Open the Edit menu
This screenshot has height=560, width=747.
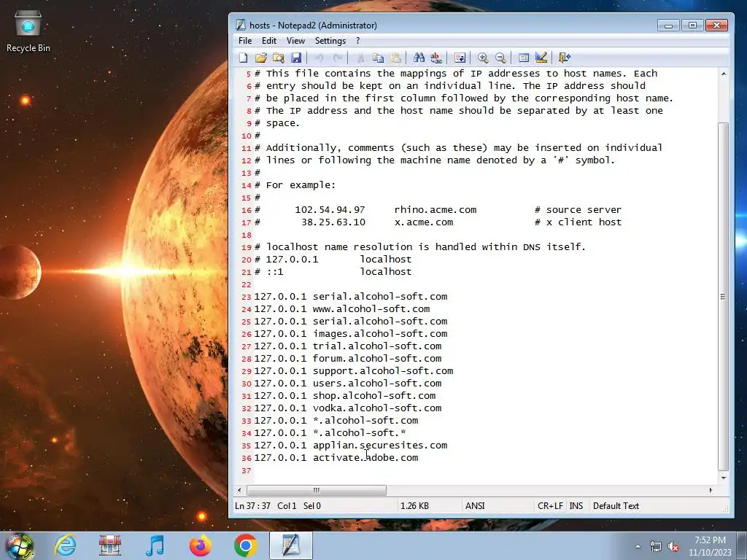pos(268,41)
